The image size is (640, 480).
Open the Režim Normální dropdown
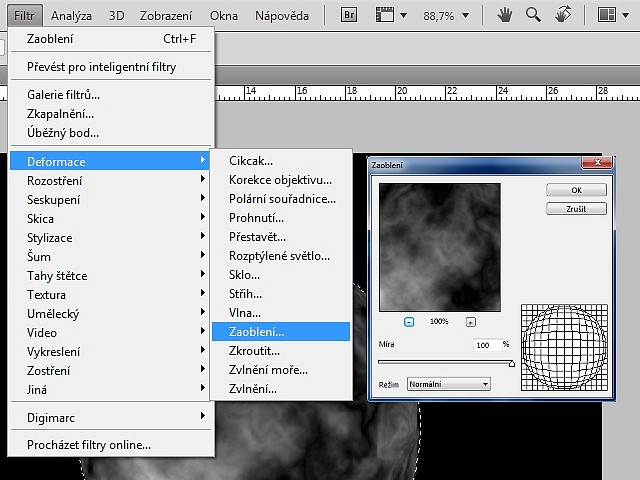pos(449,384)
